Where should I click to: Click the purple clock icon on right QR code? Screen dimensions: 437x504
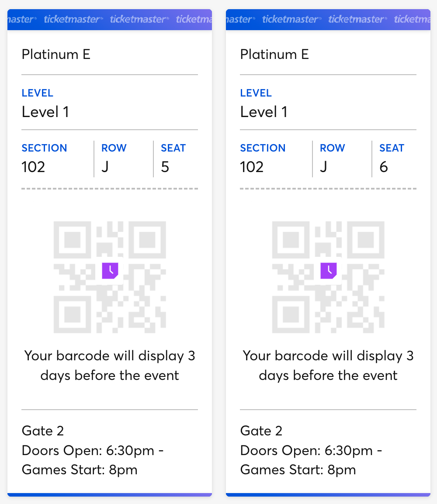(328, 271)
